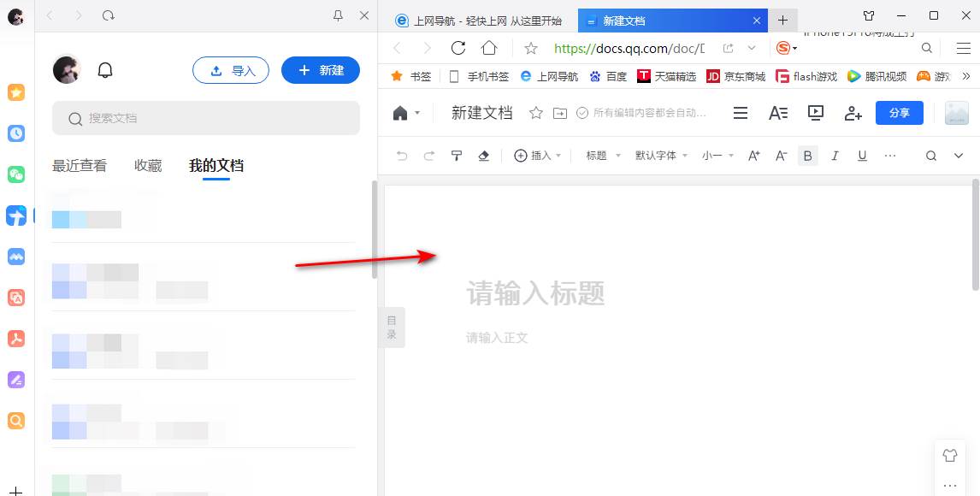Start presentation mode icon
Viewport: 980px width, 496px height.
point(816,113)
